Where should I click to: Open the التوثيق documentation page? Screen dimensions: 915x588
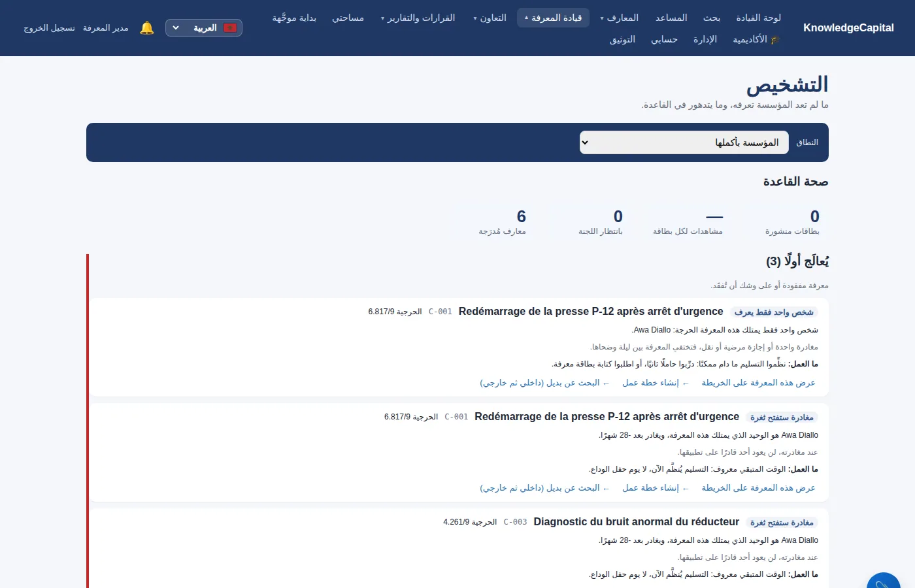[622, 40]
